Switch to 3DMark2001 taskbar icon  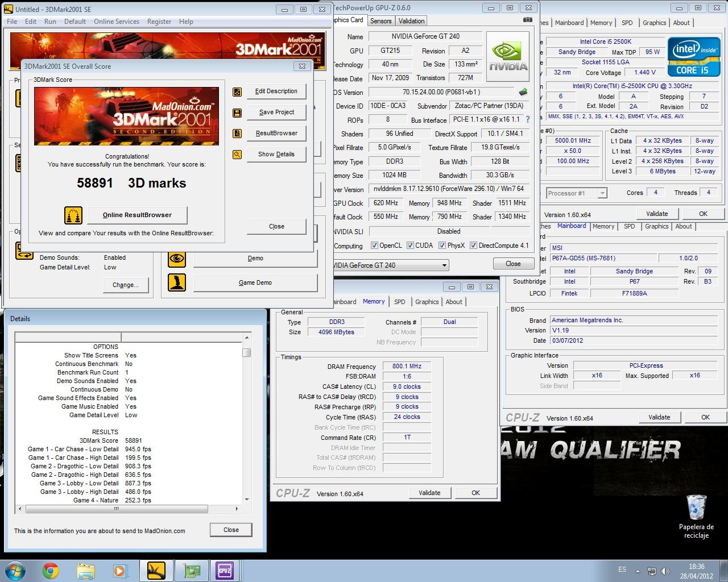pyautogui.click(x=156, y=570)
